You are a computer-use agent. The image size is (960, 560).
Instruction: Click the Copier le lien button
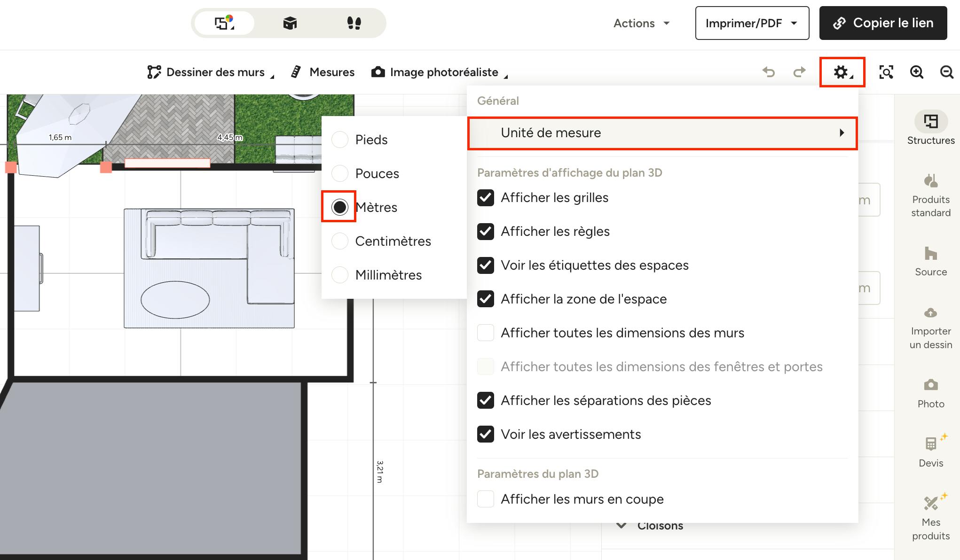883,23
